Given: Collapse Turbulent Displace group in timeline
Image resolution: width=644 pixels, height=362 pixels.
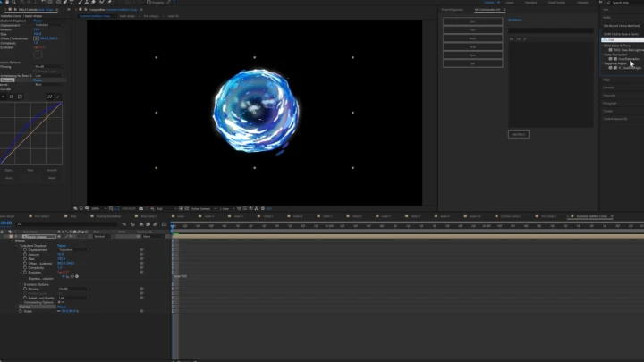Looking at the screenshot, I should click(x=16, y=246).
